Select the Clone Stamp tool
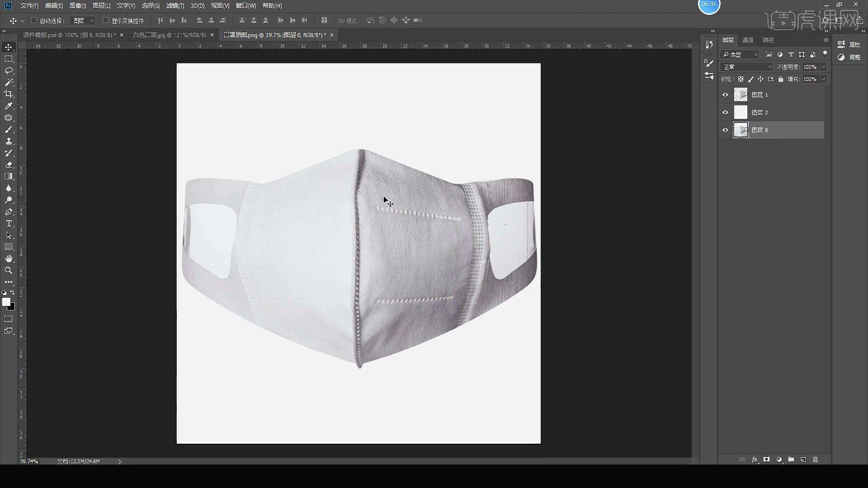Viewport: 868px width, 488px height. [x=9, y=141]
